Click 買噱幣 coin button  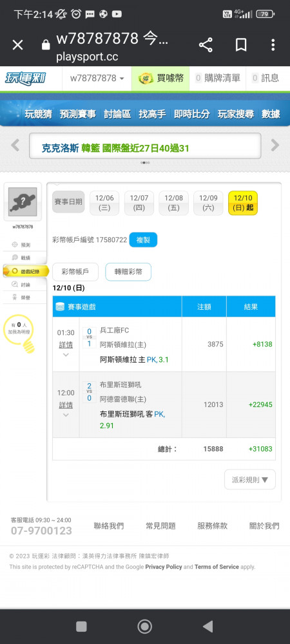pyautogui.click(x=160, y=78)
